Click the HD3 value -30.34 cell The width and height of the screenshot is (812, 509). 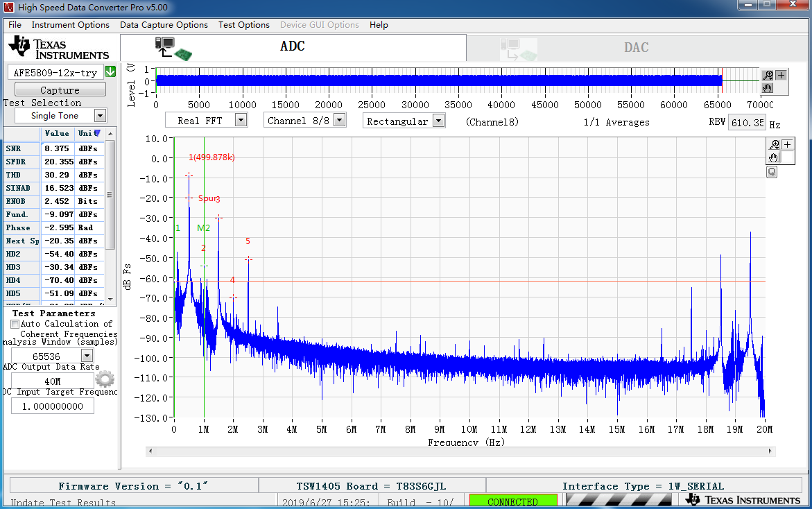pos(58,267)
